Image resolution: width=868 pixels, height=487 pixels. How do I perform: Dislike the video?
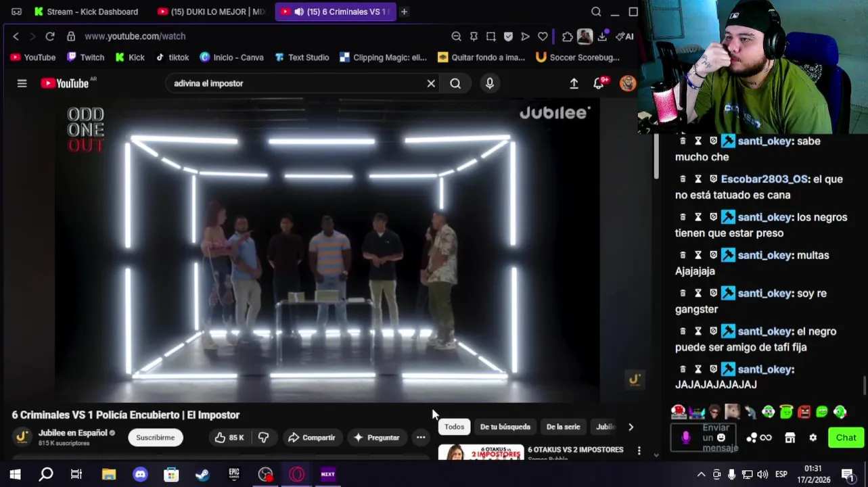[264, 438]
